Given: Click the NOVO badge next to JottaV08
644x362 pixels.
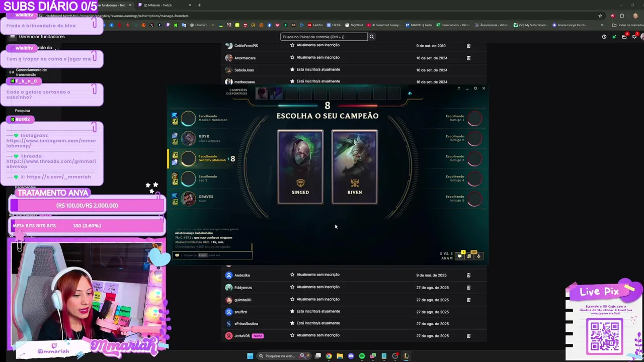Looking at the screenshot, I should click(258, 336).
